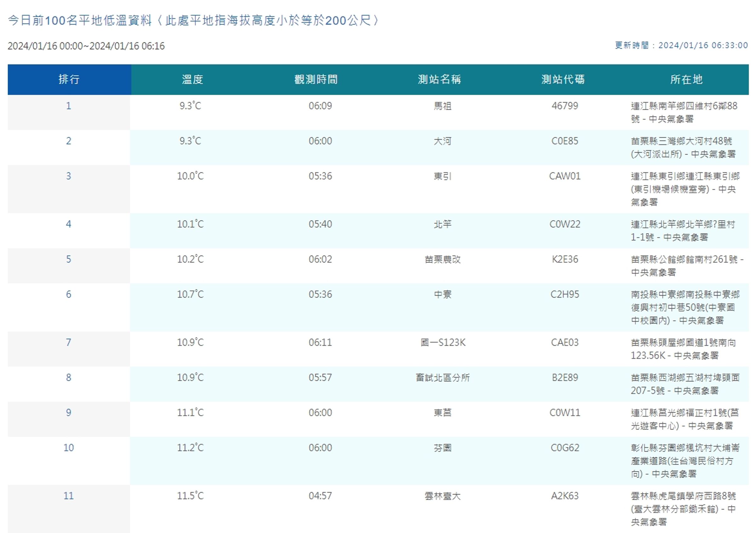756x533 pixels.
Task: Click address 連江縣南竿鄉四維村6鄰88號
Action: click(684, 112)
